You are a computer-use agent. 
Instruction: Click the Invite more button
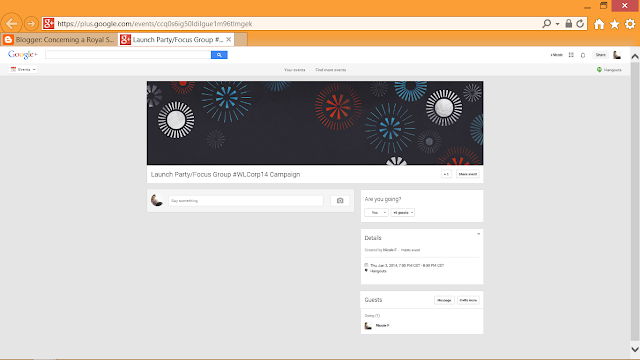[468, 300]
